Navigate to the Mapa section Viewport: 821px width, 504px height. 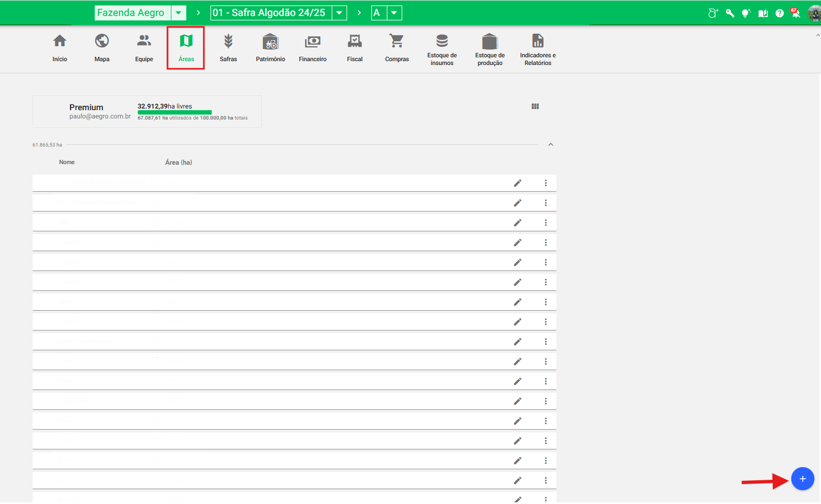pyautogui.click(x=102, y=48)
